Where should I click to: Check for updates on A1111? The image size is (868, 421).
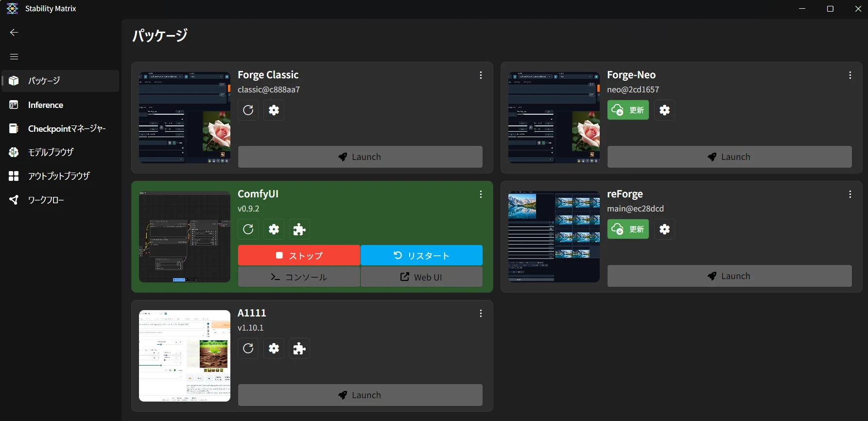pyautogui.click(x=248, y=349)
